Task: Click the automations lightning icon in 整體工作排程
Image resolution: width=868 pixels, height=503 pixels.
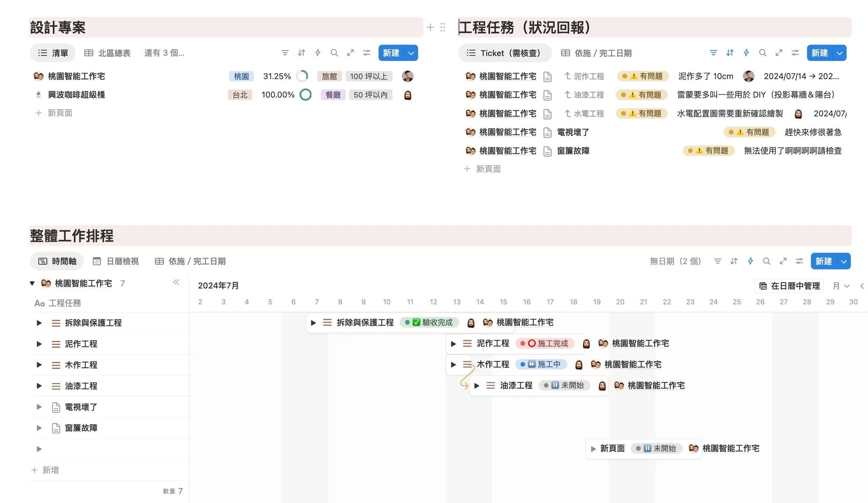Action: [750, 261]
